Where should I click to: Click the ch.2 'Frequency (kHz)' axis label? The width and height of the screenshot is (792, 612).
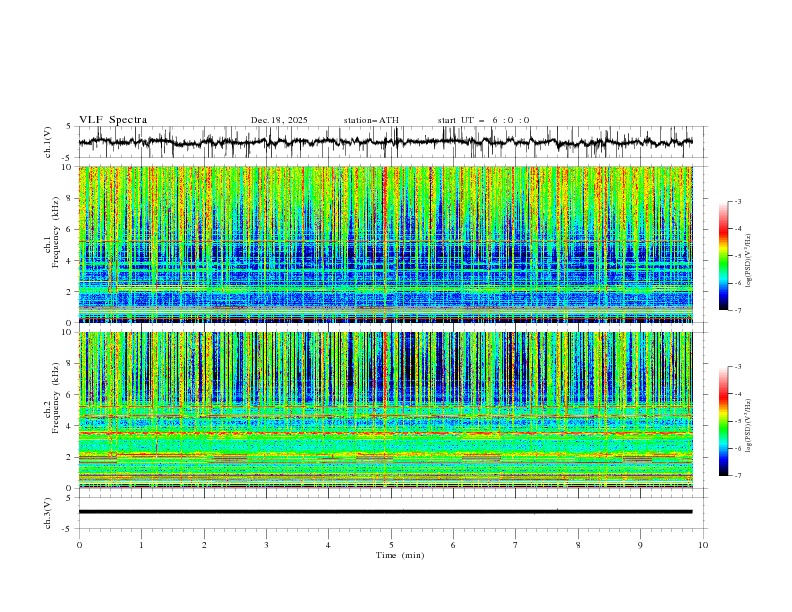point(55,398)
